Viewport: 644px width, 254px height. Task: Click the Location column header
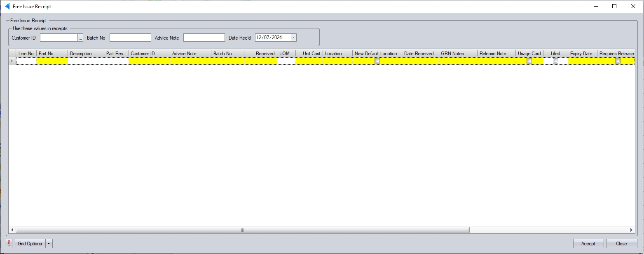(337, 54)
